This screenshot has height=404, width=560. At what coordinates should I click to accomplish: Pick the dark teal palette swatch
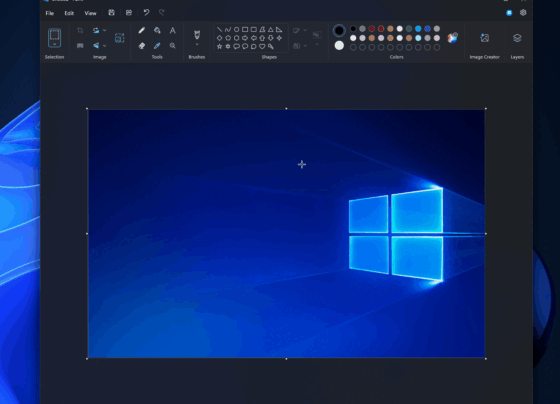point(409,29)
